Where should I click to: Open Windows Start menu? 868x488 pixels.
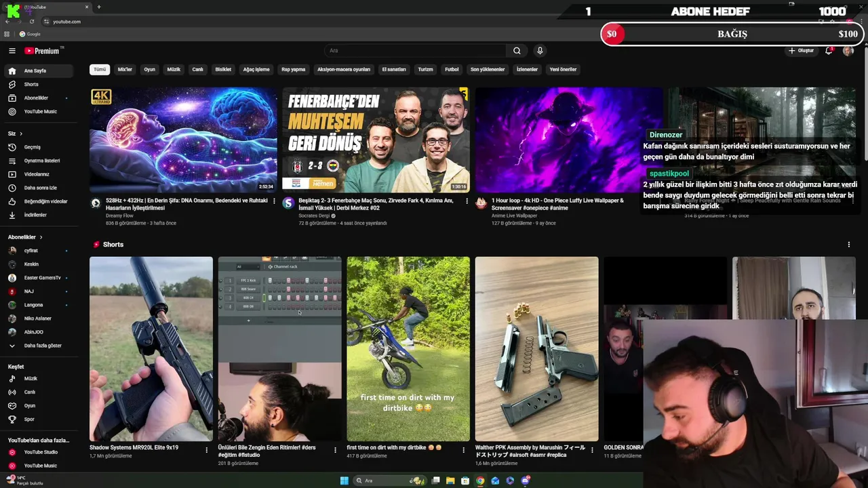point(344,481)
